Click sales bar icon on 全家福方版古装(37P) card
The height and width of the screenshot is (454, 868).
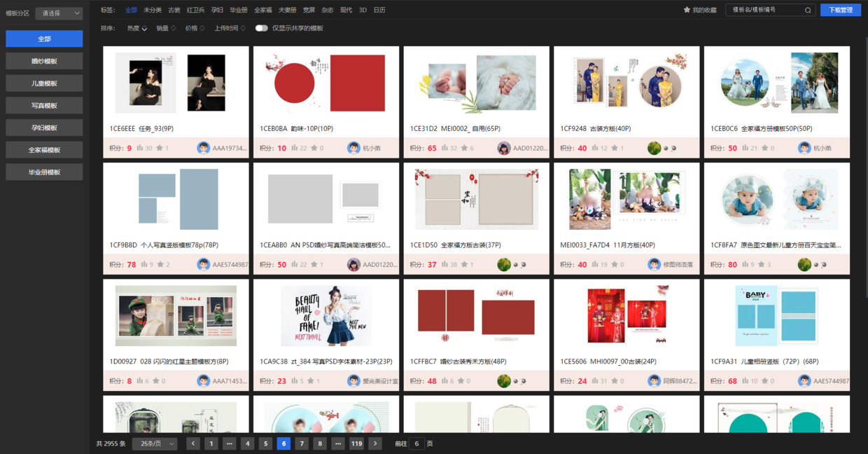click(x=444, y=265)
